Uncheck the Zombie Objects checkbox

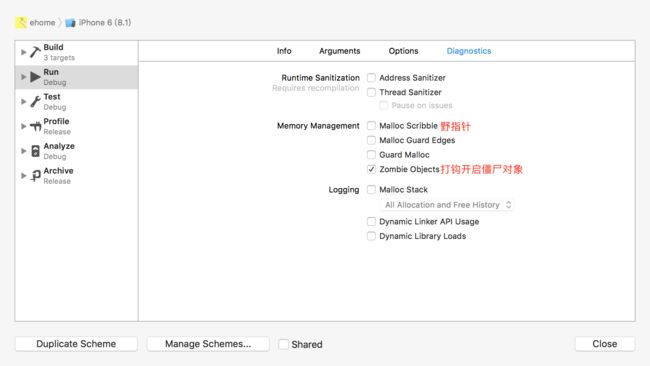371,169
